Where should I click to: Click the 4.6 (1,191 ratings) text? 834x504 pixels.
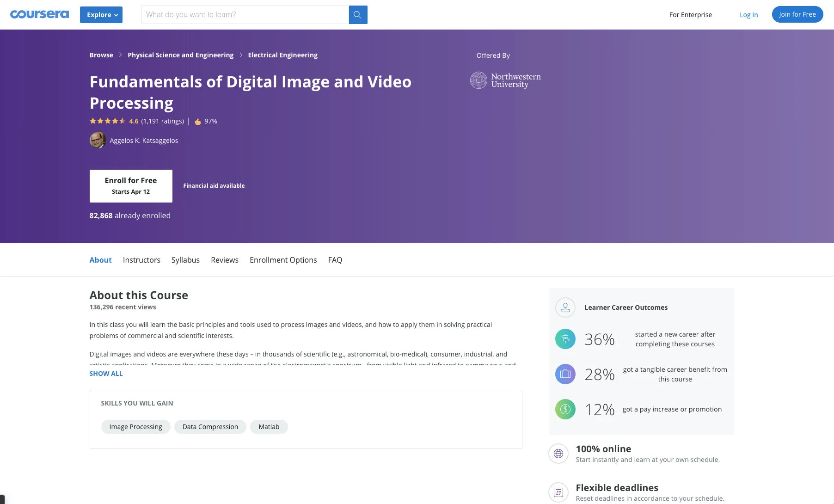click(156, 121)
